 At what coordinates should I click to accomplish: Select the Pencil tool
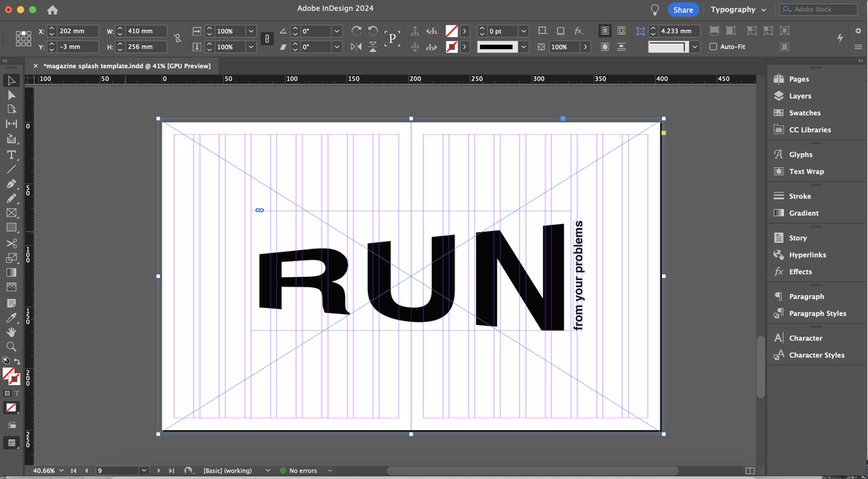coord(11,198)
